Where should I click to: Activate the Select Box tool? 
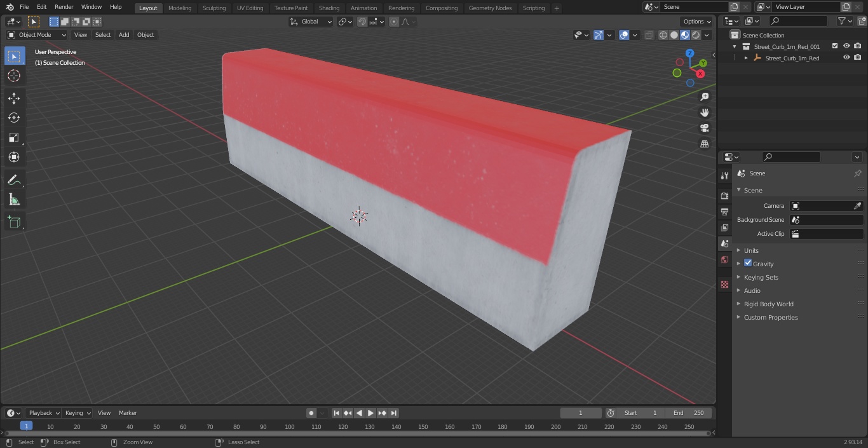14,56
